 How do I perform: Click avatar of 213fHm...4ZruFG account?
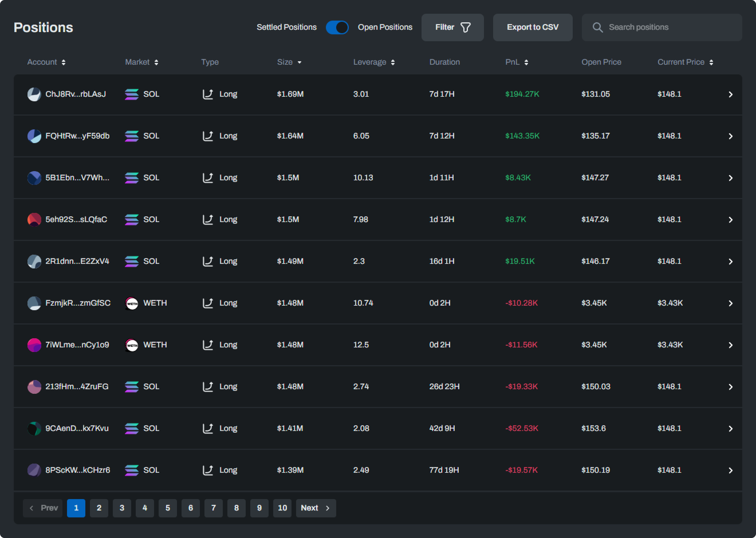point(34,386)
